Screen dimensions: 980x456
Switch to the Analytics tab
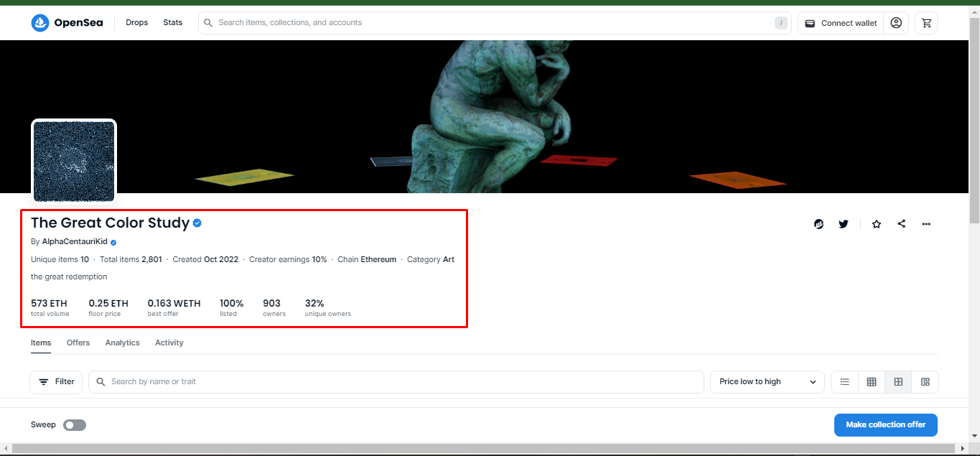click(123, 343)
